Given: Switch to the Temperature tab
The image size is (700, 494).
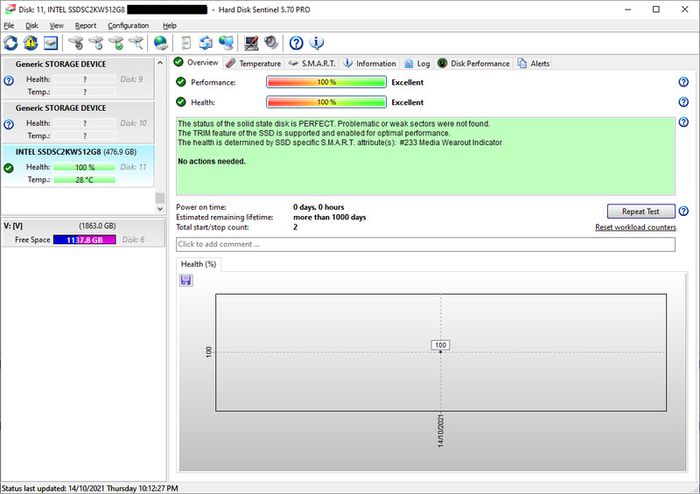Looking at the screenshot, I should click(254, 63).
